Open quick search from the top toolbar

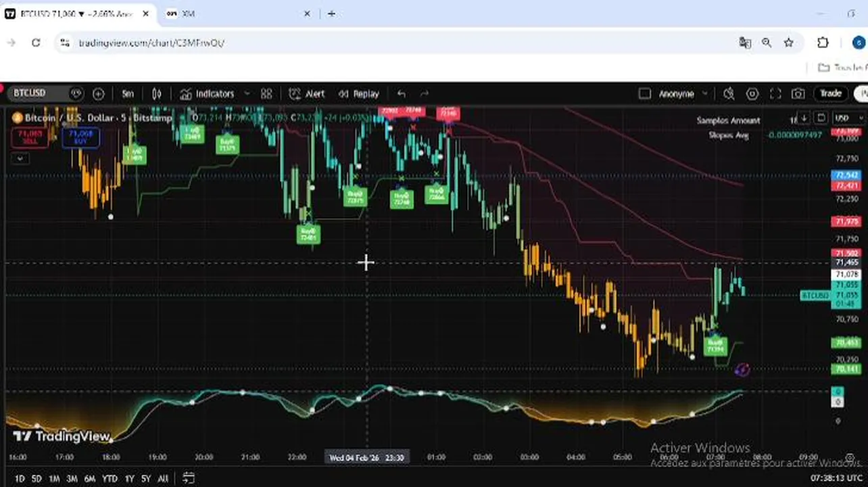pos(729,94)
